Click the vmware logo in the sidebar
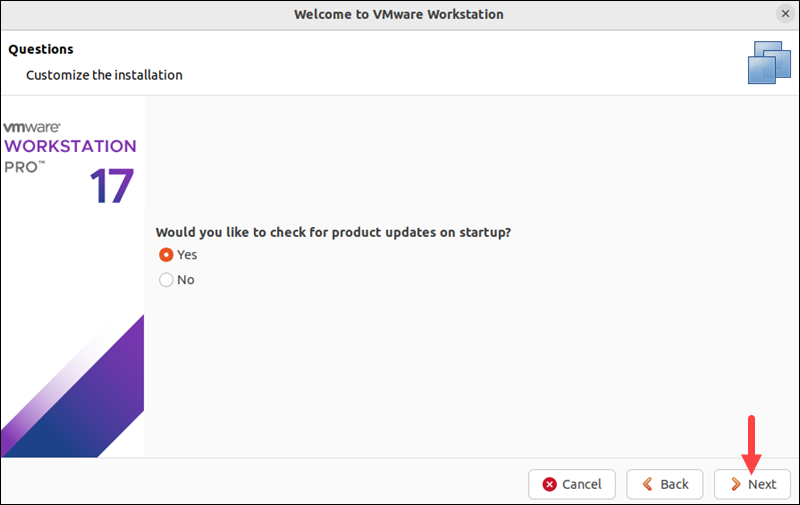 [x=32, y=127]
